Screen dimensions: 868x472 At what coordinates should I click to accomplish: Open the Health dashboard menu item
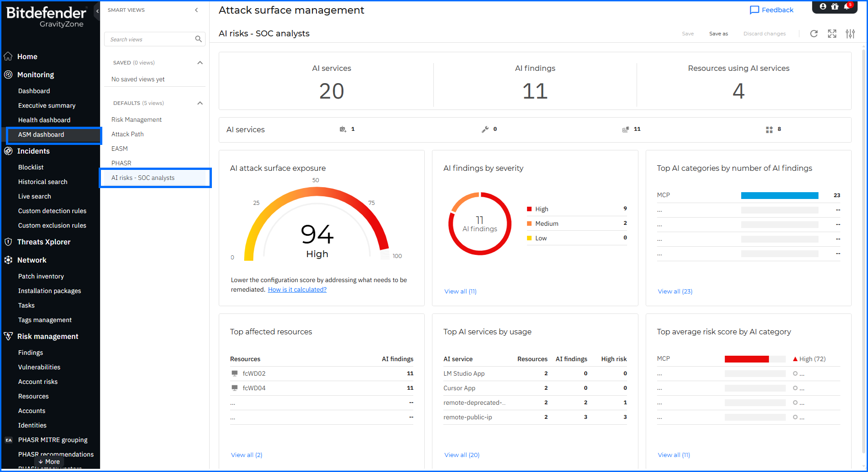tap(44, 120)
